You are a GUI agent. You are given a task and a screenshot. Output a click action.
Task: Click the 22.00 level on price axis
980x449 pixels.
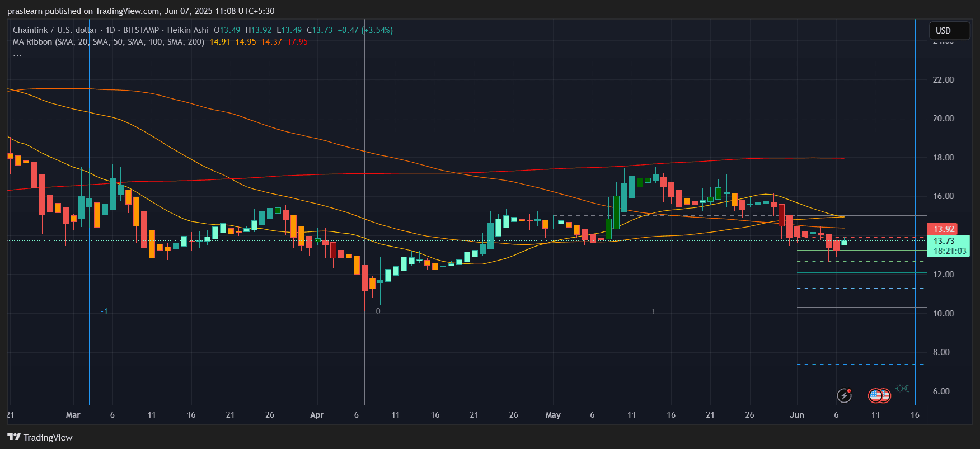(x=943, y=80)
